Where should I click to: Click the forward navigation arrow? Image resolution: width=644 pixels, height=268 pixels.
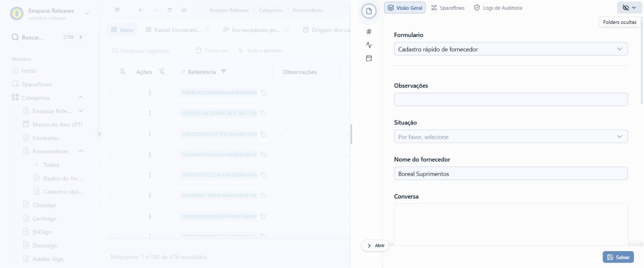155,10
